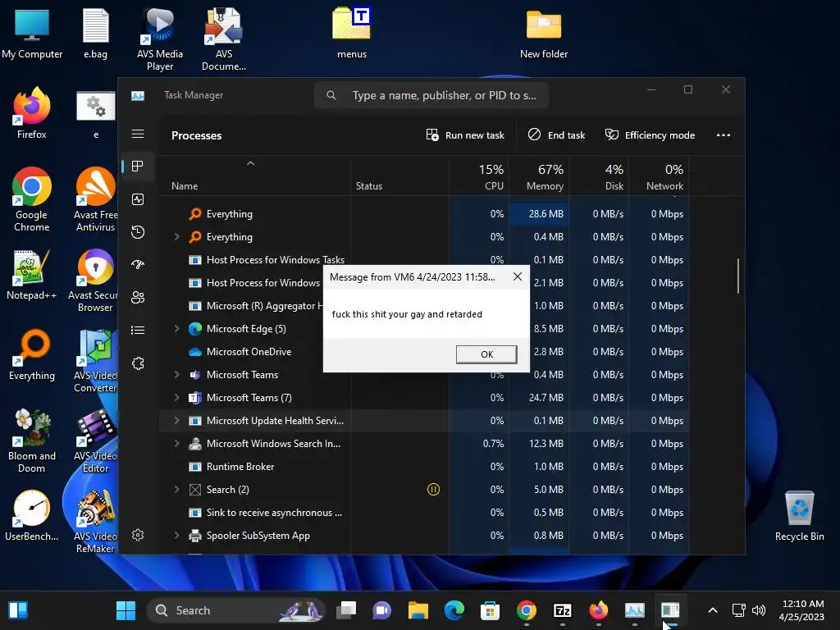Click OK in the message dialog
The width and height of the screenshot is (840, 630).
pos(486,354)
